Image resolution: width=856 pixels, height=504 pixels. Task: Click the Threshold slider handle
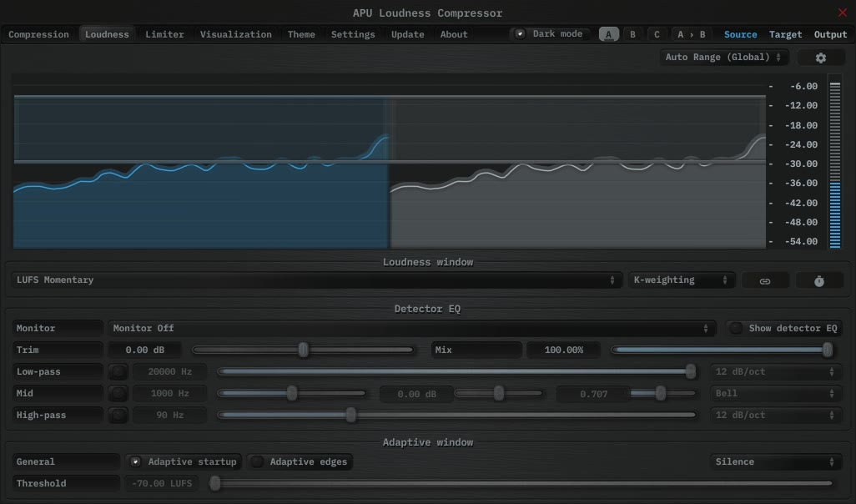coord(215,483)
